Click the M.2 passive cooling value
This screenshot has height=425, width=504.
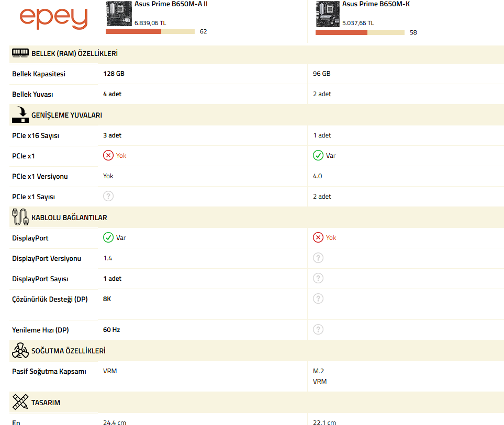point(319,371)
